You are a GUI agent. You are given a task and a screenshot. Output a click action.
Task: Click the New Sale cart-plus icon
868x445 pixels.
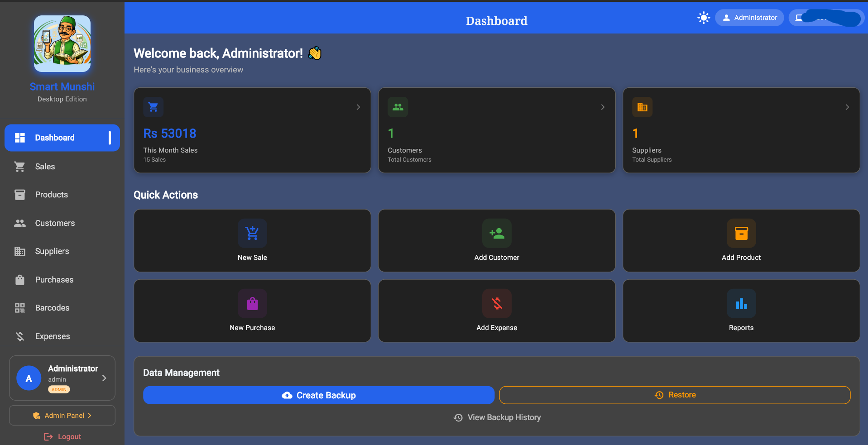coord(252,233)
